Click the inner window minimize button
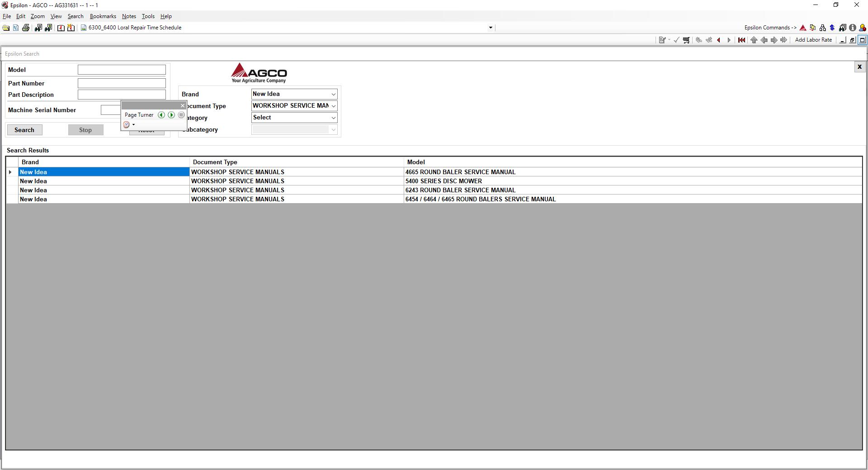The image size is (868, 470). pyautogui.click(x=842, y=40)
